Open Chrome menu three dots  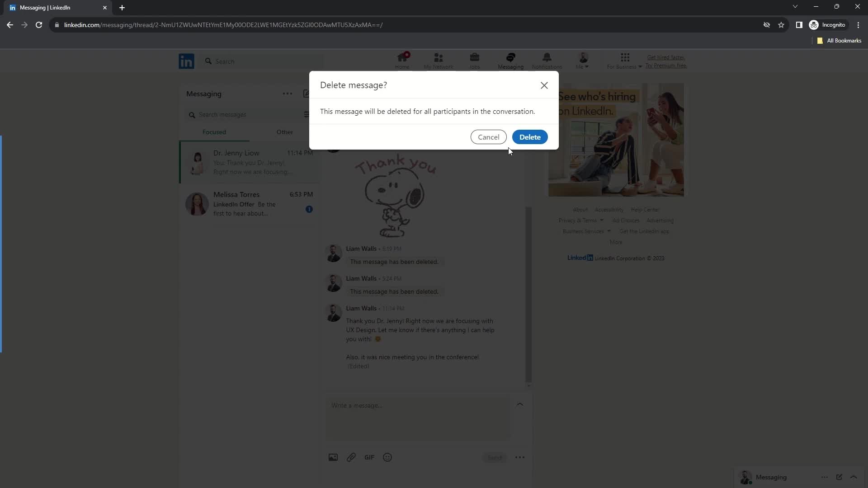858,25
